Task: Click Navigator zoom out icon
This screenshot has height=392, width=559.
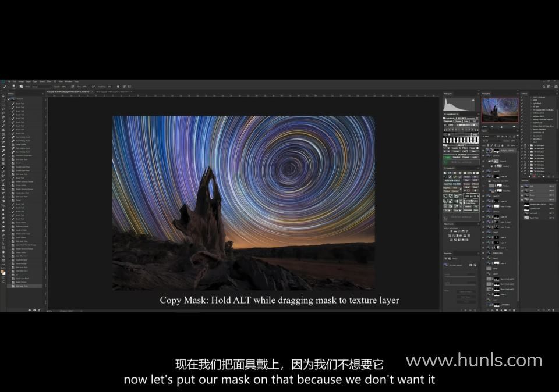Action: pyautogui.click(x=492, y=126)
